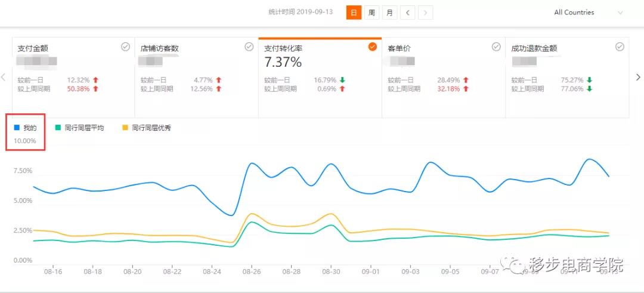Toggle the 客单价 metric checkmark

[x=496, y=47]
